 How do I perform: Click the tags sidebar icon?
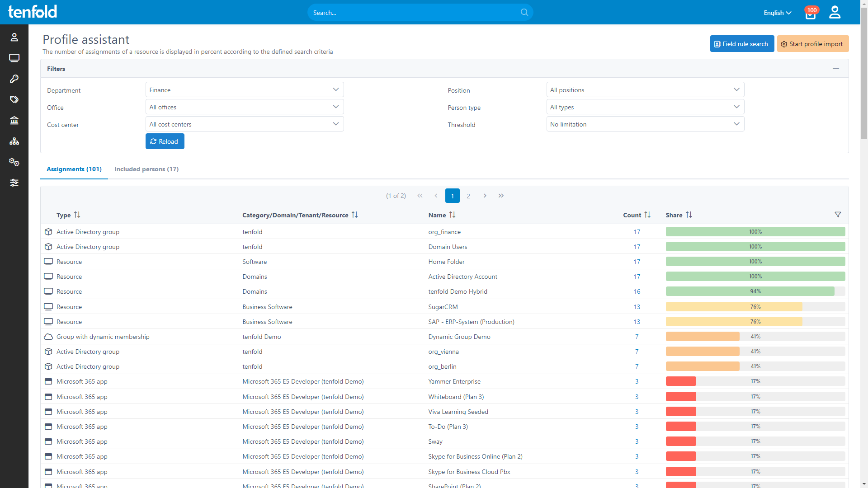coord(14,99)
